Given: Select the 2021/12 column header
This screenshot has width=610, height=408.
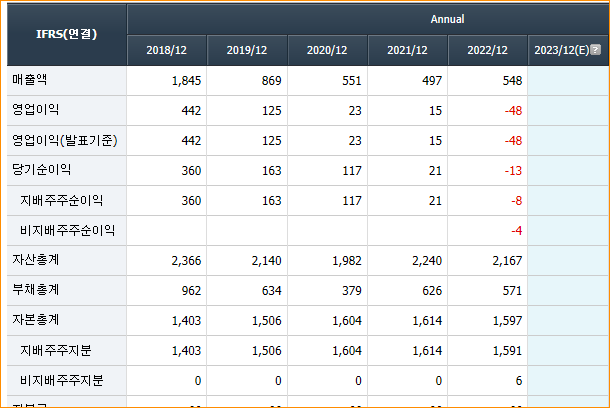Looking at the screenshot, I should tap(407, 50).
